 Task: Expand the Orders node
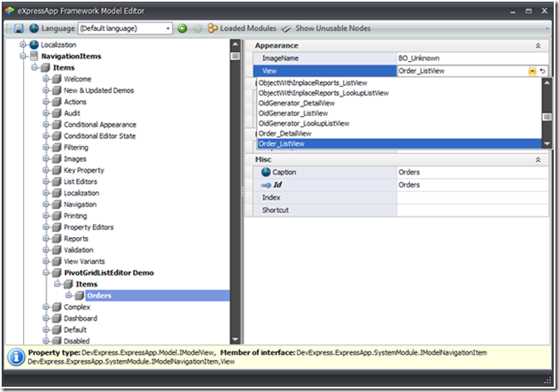click(x=68, y=296)
